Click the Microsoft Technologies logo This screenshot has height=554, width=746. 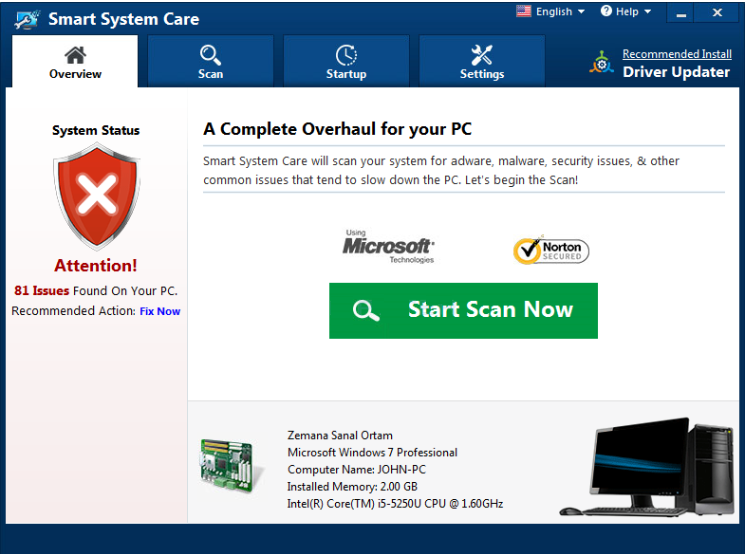click(388, 246)
